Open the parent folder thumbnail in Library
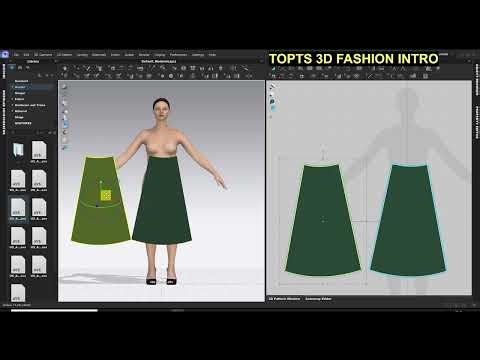This screenshot has height=360, width=480. pyautogui.click(x=18, y=150)
